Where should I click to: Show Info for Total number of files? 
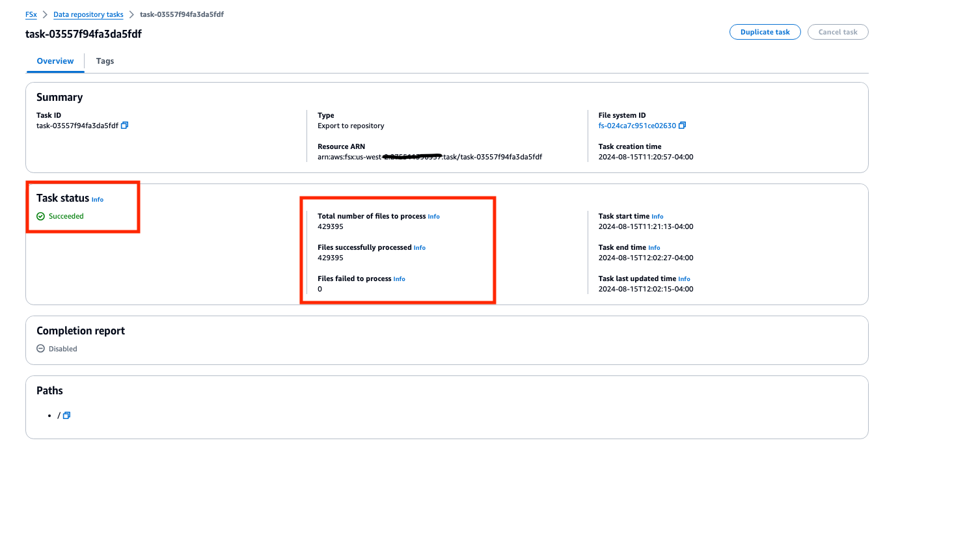(433, 217)
